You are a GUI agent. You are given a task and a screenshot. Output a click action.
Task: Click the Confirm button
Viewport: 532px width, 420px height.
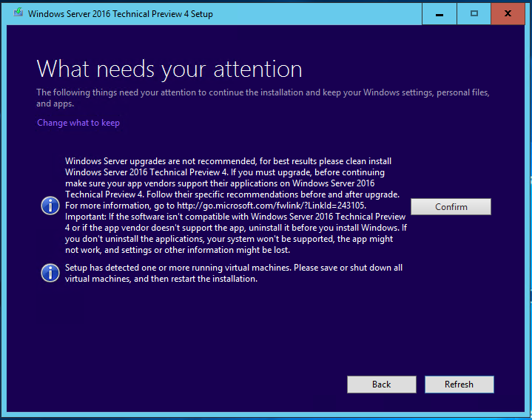pyautogui.click(x=451, y=206)
